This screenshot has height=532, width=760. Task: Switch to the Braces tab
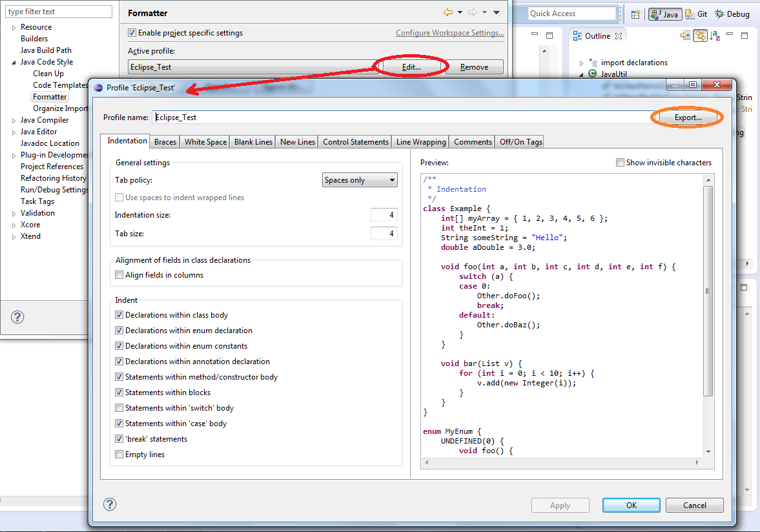(165, 141)
